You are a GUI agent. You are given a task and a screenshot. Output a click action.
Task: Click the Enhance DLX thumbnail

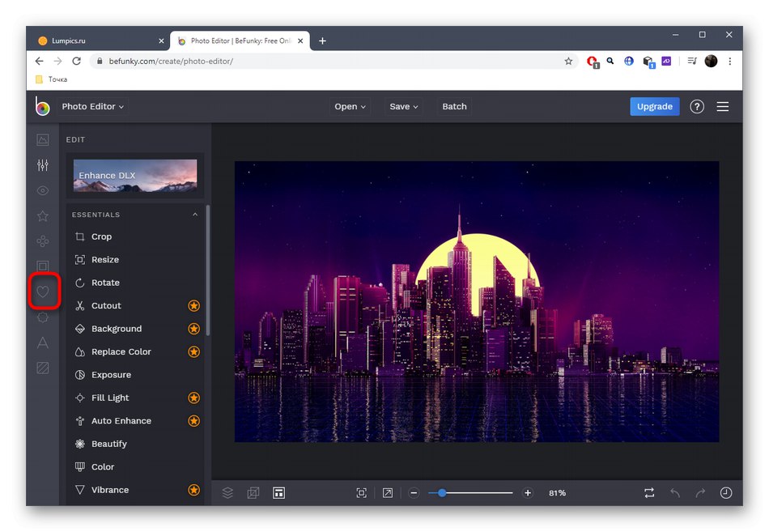pyautogui.click(x=135, y=176)
